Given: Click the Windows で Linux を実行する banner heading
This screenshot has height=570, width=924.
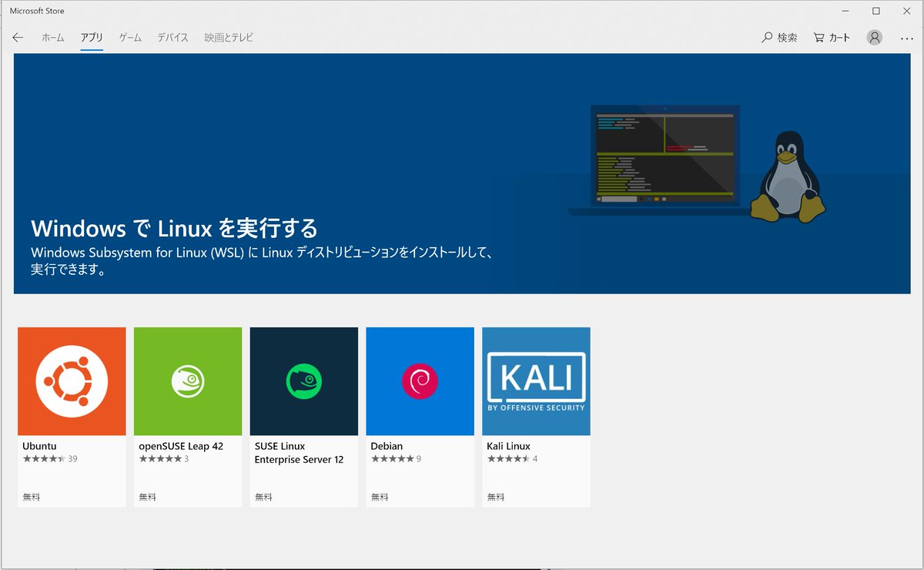Looking at the screenshot, I should [x=174, y=228].
